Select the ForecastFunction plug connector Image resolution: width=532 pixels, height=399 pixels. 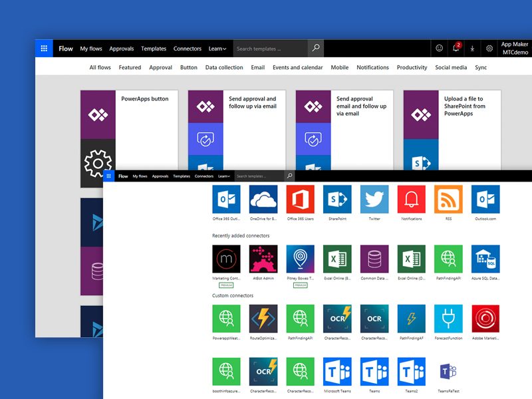pyautogui.click(x=448, y=319)
